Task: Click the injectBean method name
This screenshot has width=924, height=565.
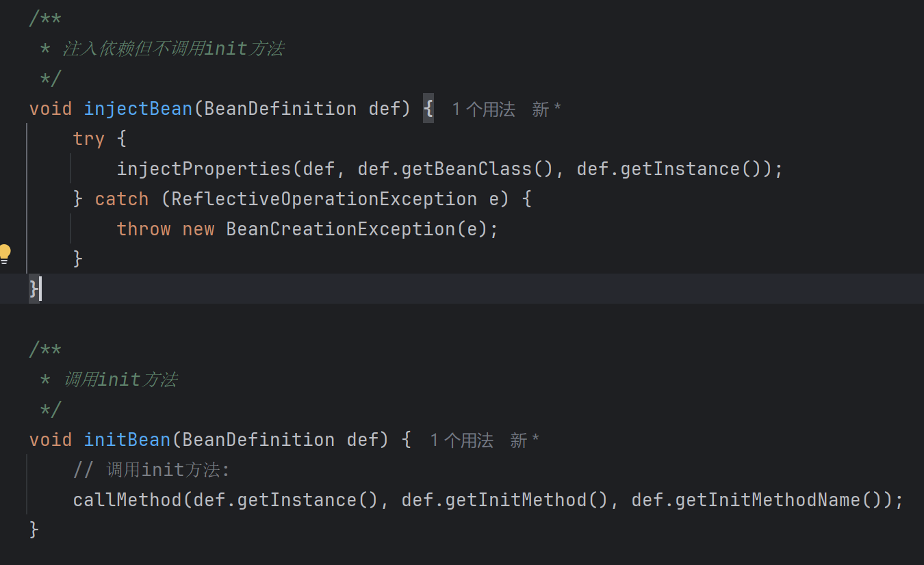Action: (x=138, y=109)
